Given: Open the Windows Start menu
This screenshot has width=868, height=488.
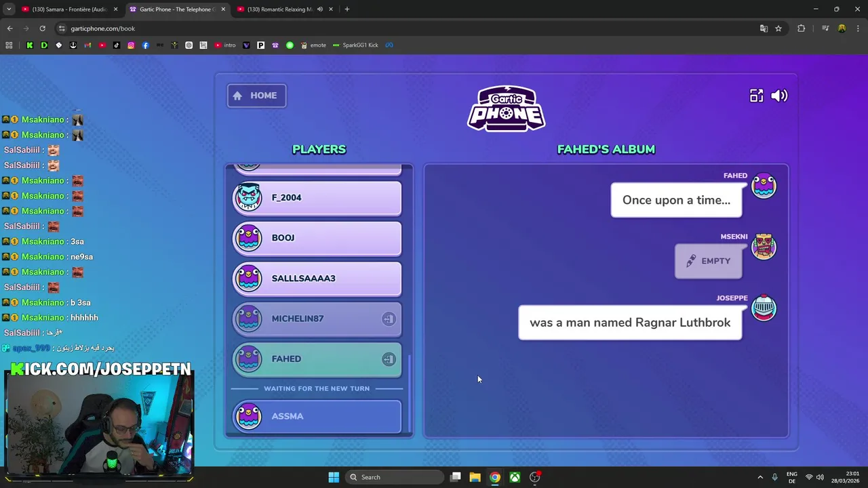Looking at the screenshot, I should click(x=334, y=477).
